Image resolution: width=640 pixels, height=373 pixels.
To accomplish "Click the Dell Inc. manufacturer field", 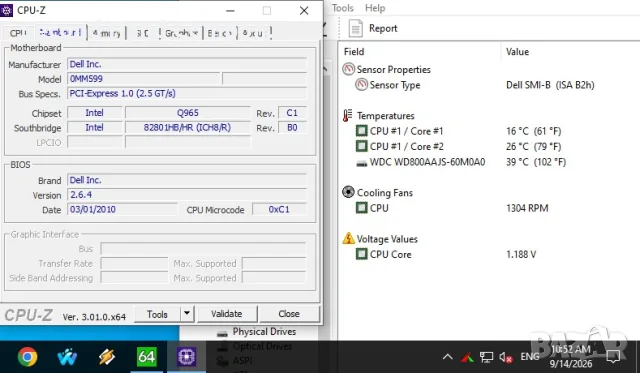I will click(x=187, y=64).
